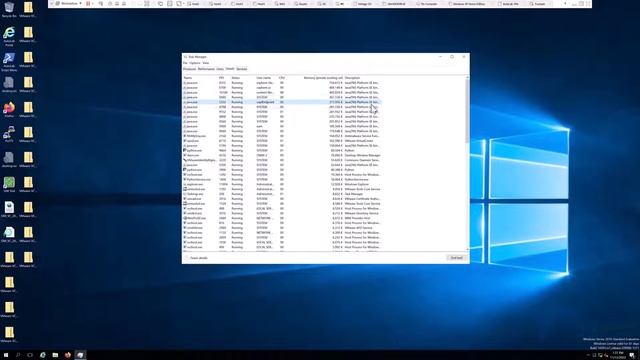This screenshot has width=640, height=360.
Task: Click the Task Manager taskbar button
Action: [80, 355]
